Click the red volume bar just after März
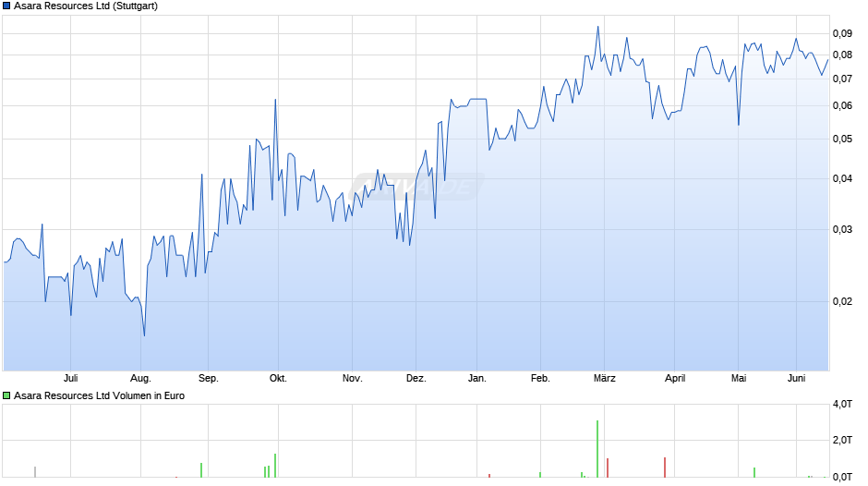 [x=608, y=468]
